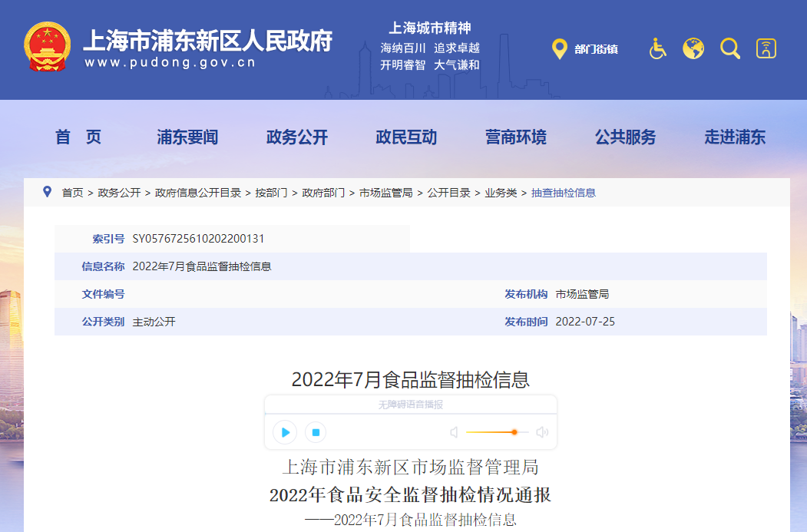Image resolution: width=807 pixels, height=532 pixels.
Task: Click the 政府信息公开目录 breadcrumb link
Action: pos(198,193)
